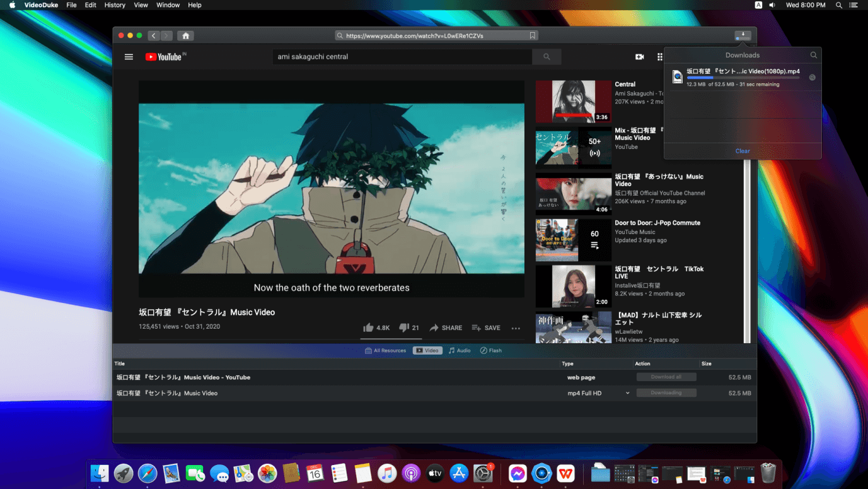The width and height of the screenshot is (868, 489).
Task: Open Control Center list icon in menu bar
Action: pos(854,5)
